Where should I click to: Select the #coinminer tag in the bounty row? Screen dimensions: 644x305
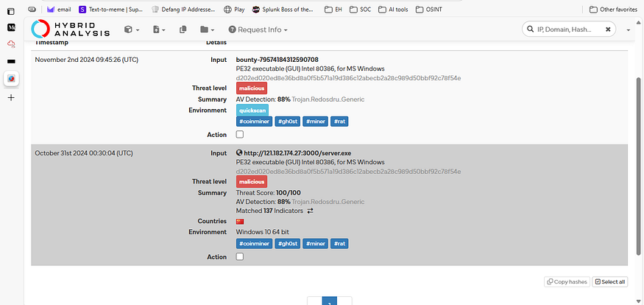coord(254,122)
